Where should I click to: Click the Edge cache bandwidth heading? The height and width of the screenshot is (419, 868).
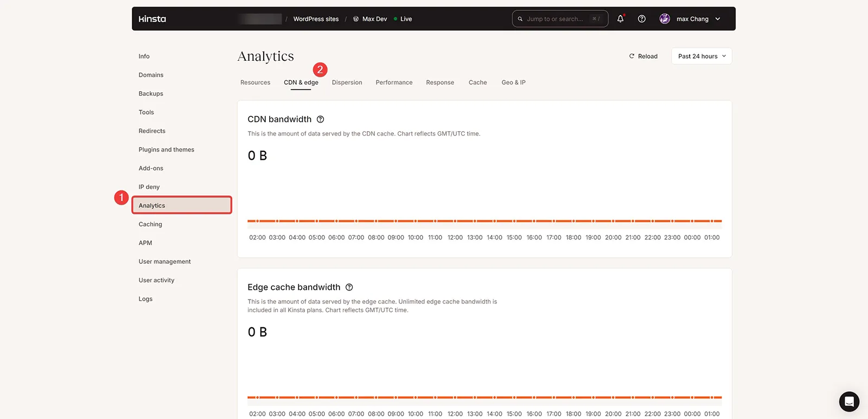tap(294, 287)
